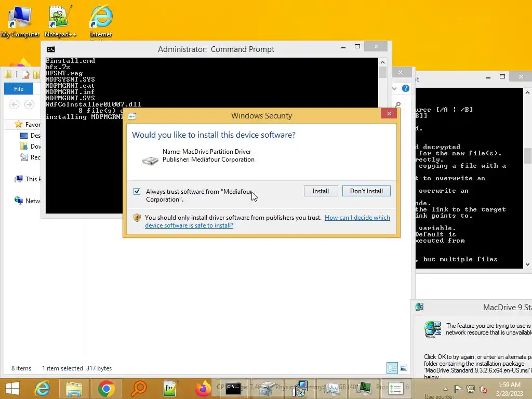Select Favorites in the Explorer navigation pane
Viewport: 532px width, 399px height.
tap(28, 125)
